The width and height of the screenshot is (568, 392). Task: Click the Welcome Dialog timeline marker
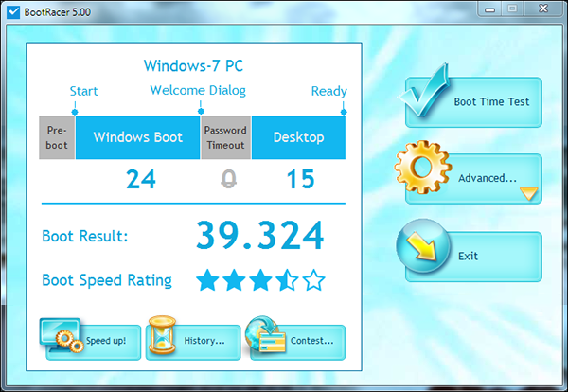coord(201,111)
